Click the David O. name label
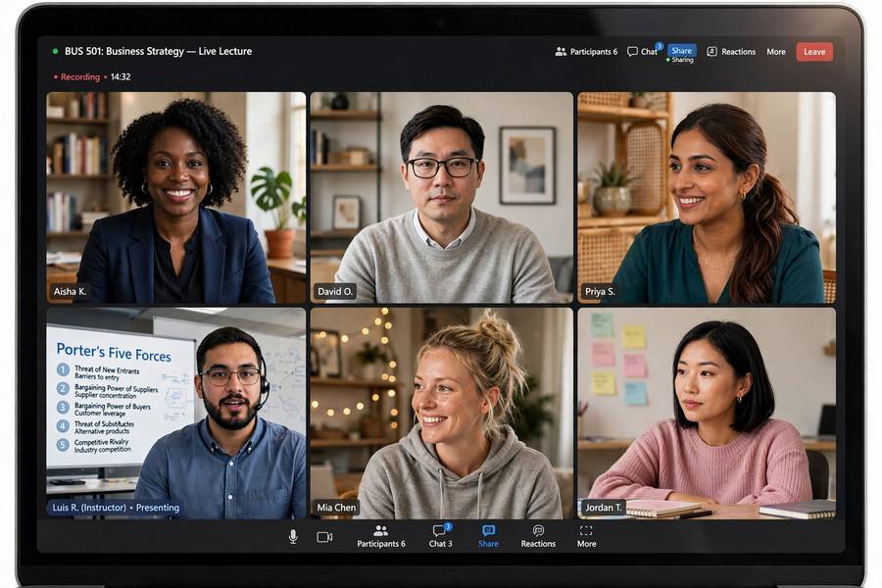This screenshot has width=882, height=588. point(335,291)
